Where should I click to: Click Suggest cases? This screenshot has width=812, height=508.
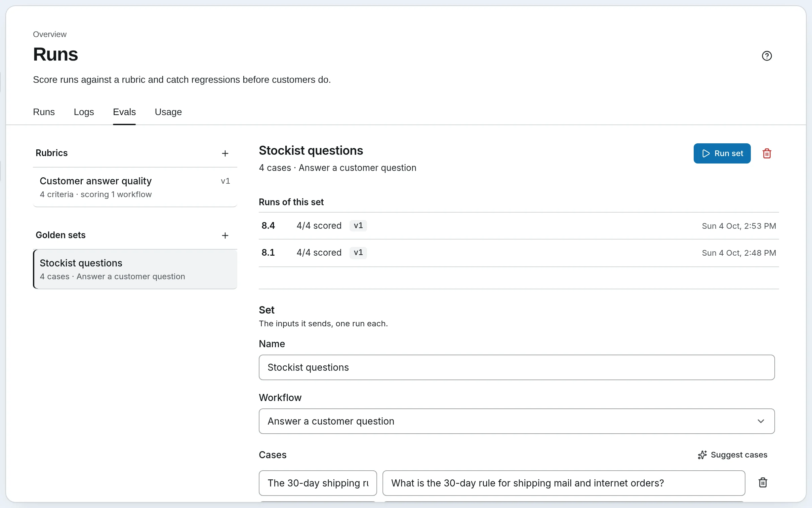point(733,455)
